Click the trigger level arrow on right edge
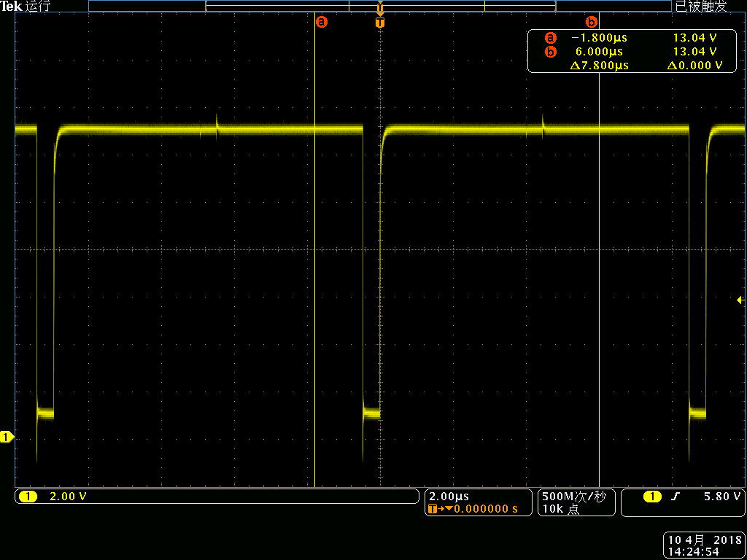The image size is (747, 560). [x=740, y=300]
